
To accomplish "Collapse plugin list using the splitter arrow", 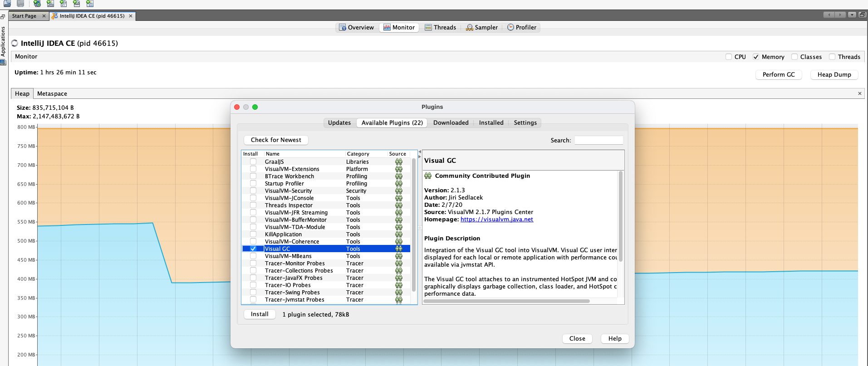I will tap(420, 152).
